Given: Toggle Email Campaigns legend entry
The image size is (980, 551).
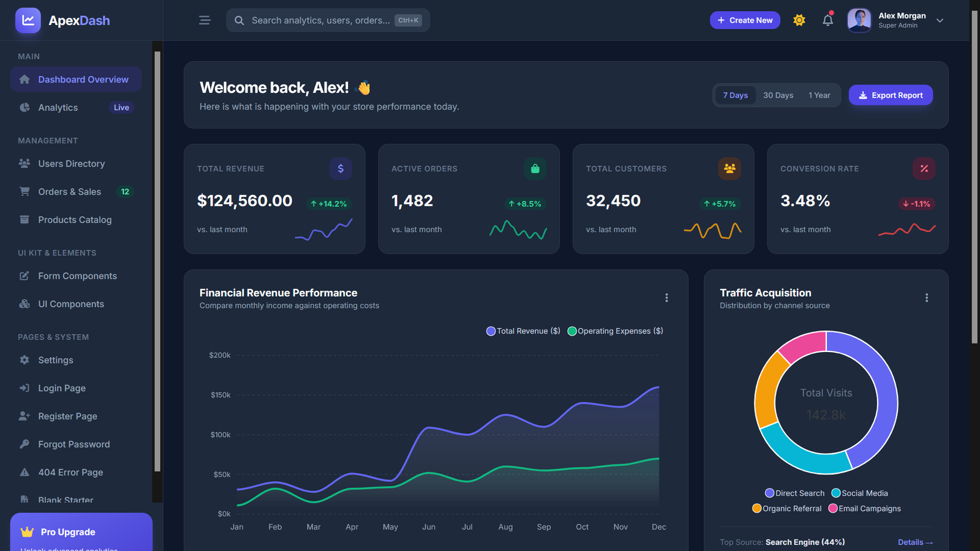Looking at the screenshot, I should click(864, 508).
